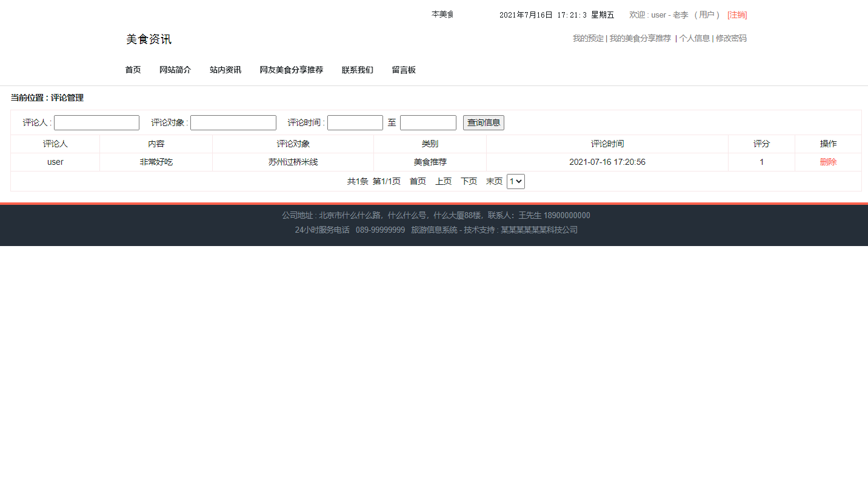Image resolution: width=868 pixels, height=483 pixels.
Task: Click the 非常好吃 content cell
Action: tap(156, 162)
